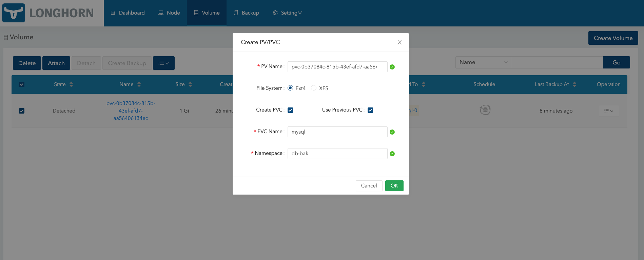644x260 pixels.
Task: Expand the Name filter field dropdown
Action: [x=484, y=62]
